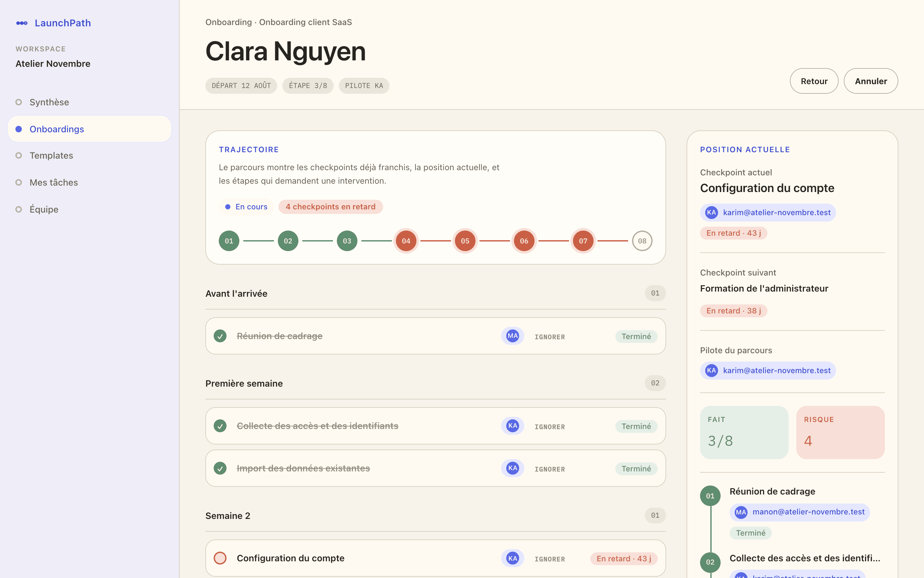
Task: Select trajectory checkpoint 02
Action: click(288, 241)
